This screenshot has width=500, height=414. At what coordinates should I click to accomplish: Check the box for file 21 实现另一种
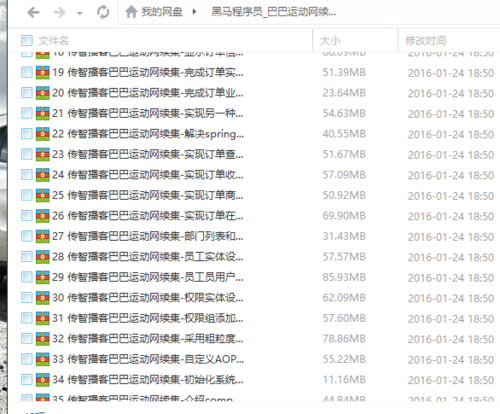27,113
